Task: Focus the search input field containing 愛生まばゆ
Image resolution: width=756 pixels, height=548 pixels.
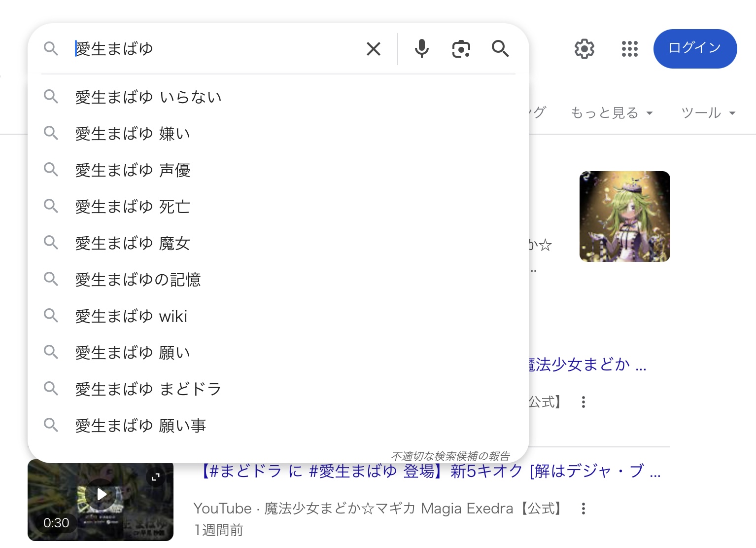Action: (212, 49)
